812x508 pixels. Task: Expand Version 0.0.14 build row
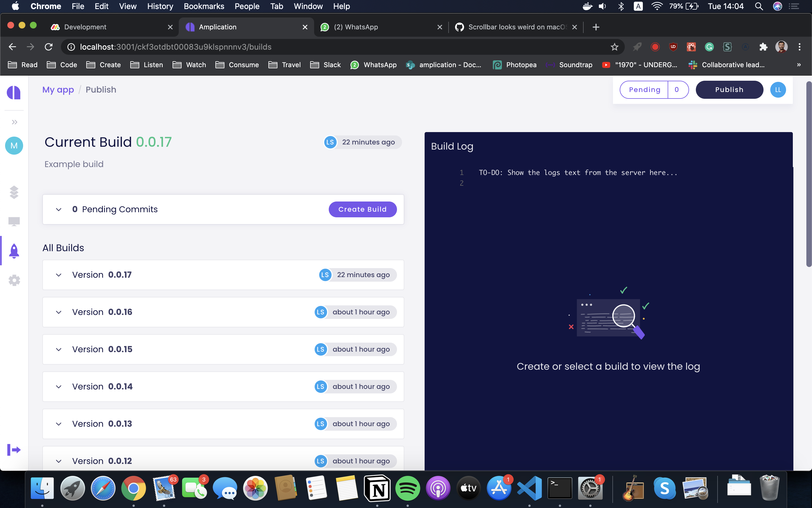point(59,387)
